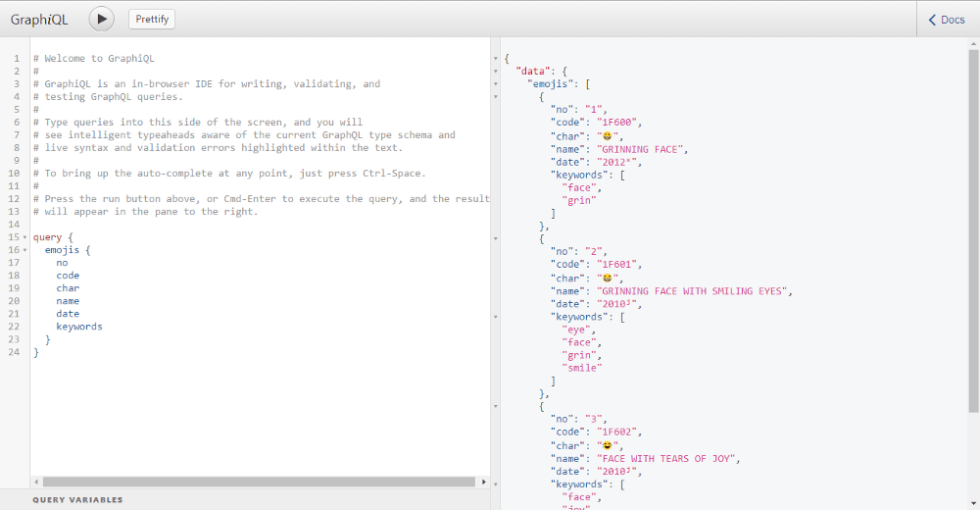Click the comment mentioning Ctrl-Space auto-complete
Viewport: 980px width, 510px height.
[x=229, y=174]
